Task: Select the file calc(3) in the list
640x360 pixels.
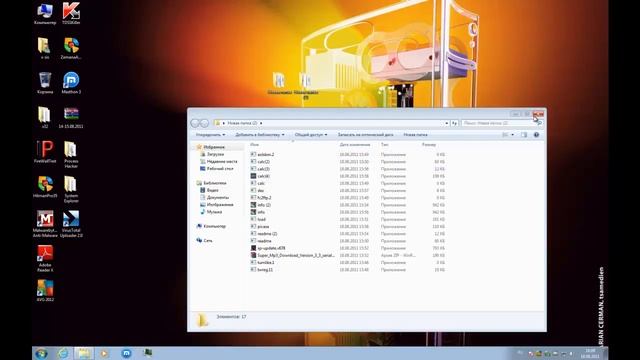Action: [260, 169]
